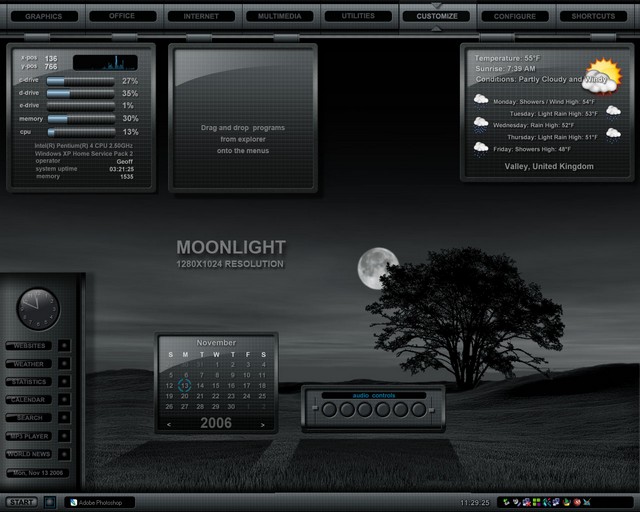The height and width of the screenshot is (512, 640).
Task: Click the first round audio control button
Action: coord(329,409)
